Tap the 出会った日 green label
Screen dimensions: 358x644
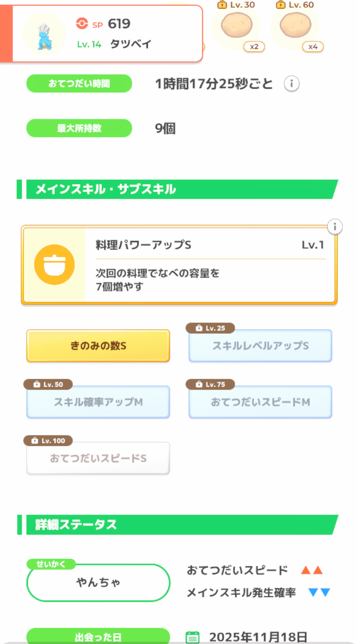98,637
